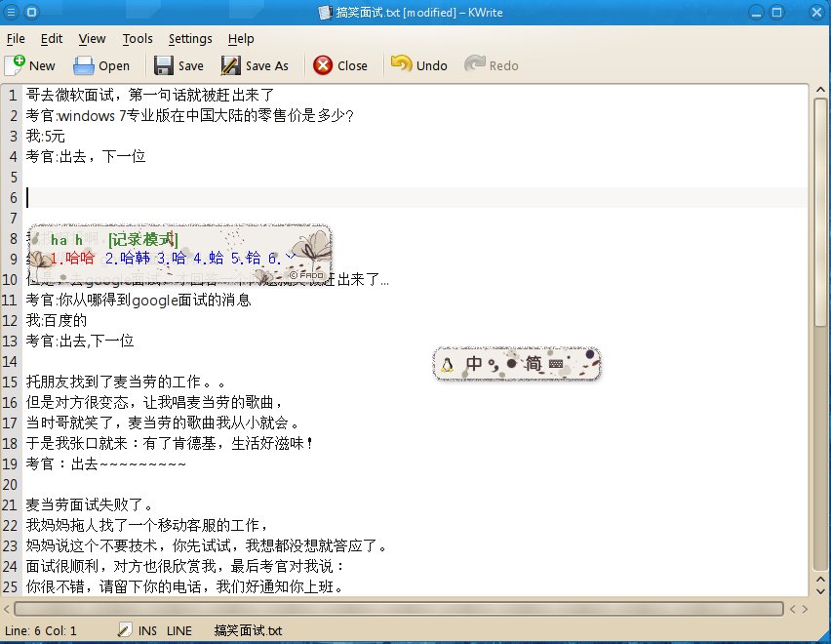Viewport: 831px width, 644px height.
Task: Open the File menu
Action: (x=16, y=39)
